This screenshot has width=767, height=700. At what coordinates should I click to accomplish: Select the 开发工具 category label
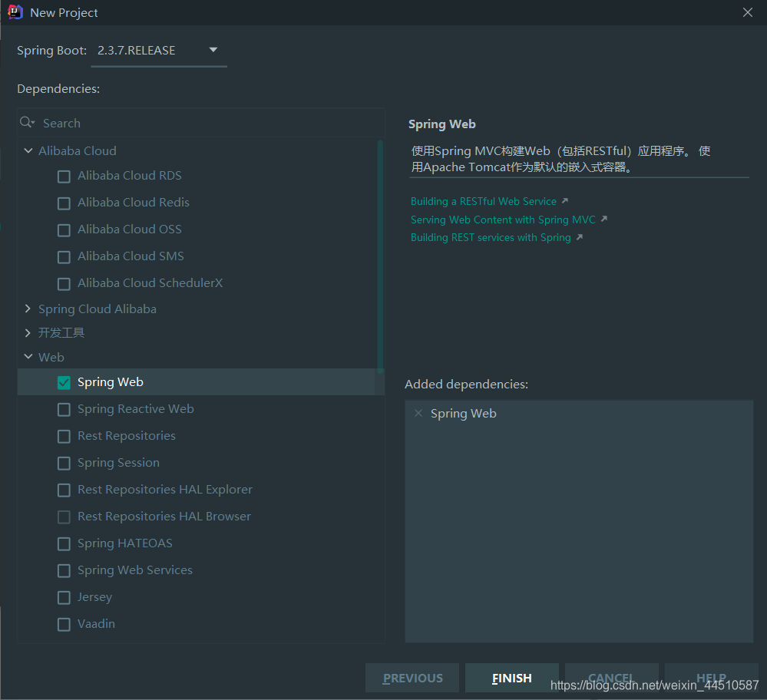(61, 332)
